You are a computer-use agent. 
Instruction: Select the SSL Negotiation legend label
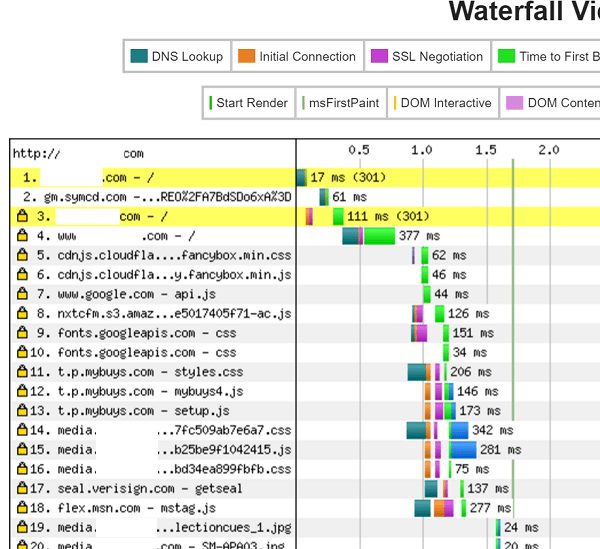pyautogui.click(x=437, y=56)
